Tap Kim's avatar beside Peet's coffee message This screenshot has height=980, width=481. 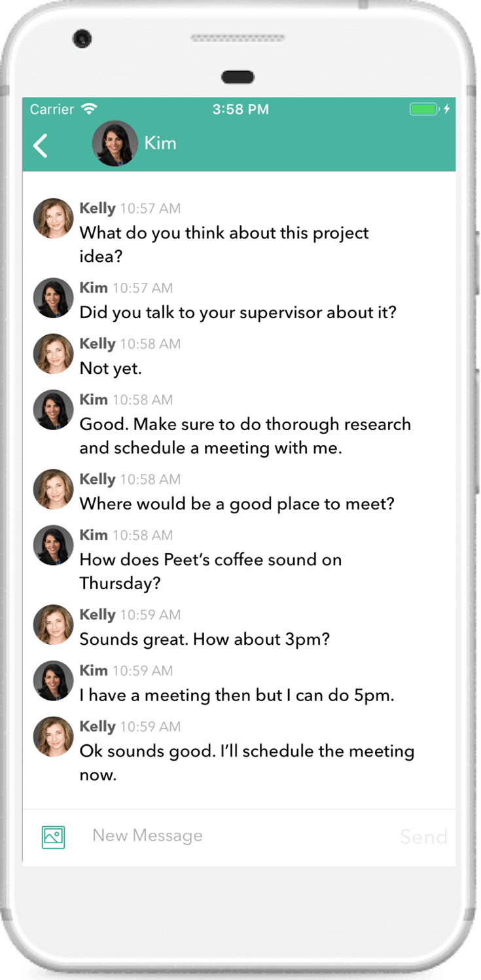pos(53,545)
